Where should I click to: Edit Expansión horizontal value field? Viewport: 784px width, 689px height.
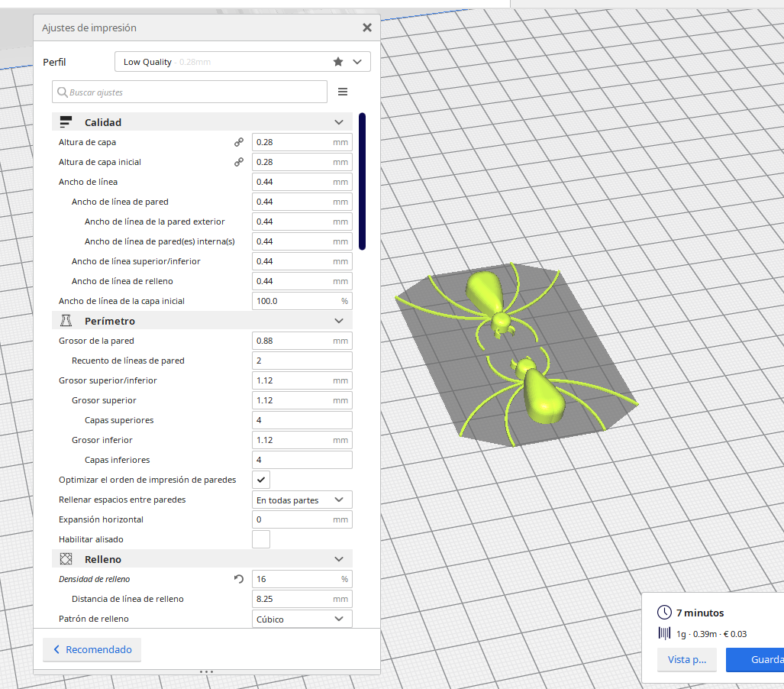[302, 519]
